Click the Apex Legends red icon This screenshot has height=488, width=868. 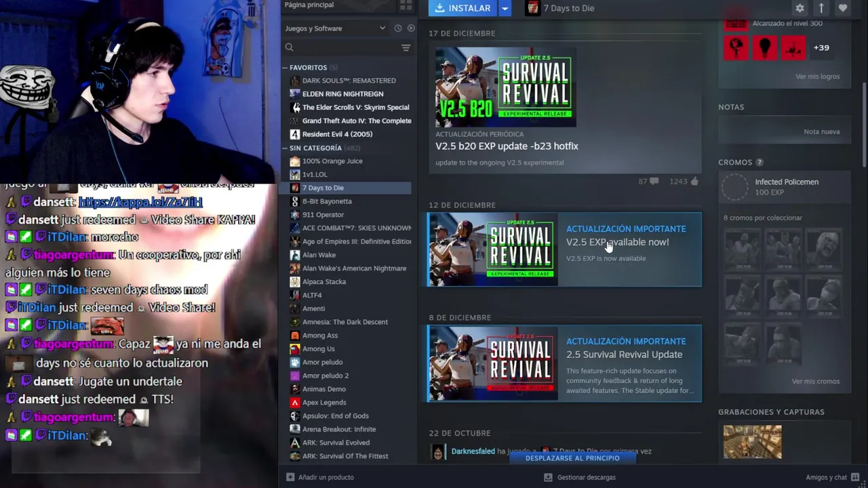point(294,403)
